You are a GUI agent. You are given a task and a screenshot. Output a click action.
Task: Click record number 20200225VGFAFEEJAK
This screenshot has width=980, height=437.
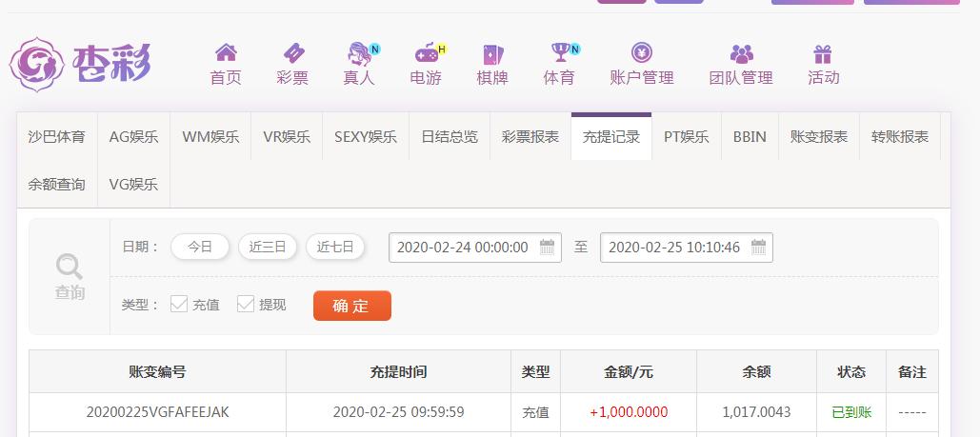tap(157, 412)
